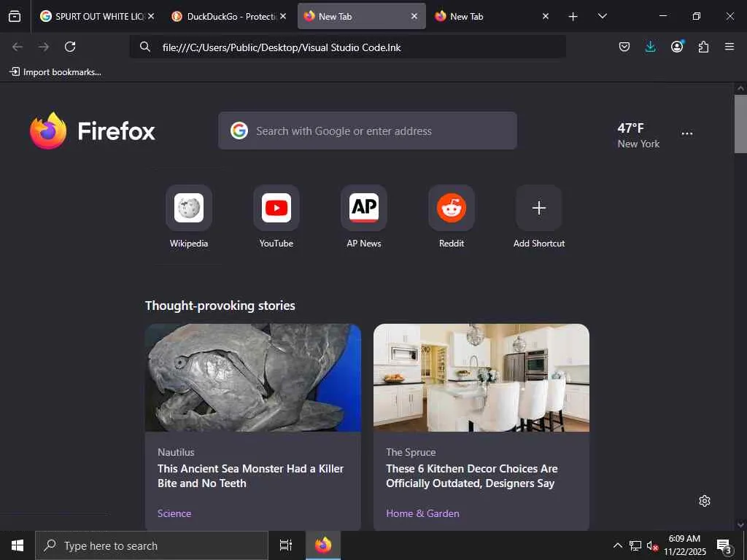Reload the current page
The width and height of the screenshot is (747, 560).
tap(70, 47)
